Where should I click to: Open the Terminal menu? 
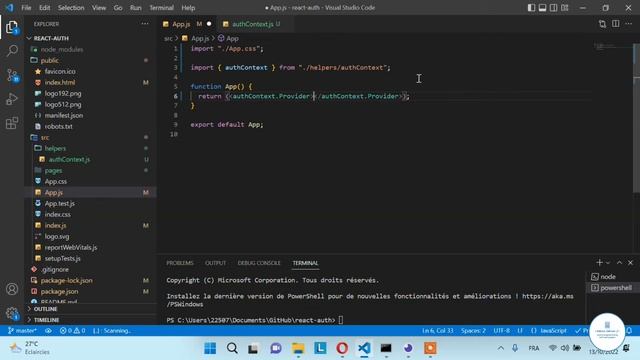[161, 8]
